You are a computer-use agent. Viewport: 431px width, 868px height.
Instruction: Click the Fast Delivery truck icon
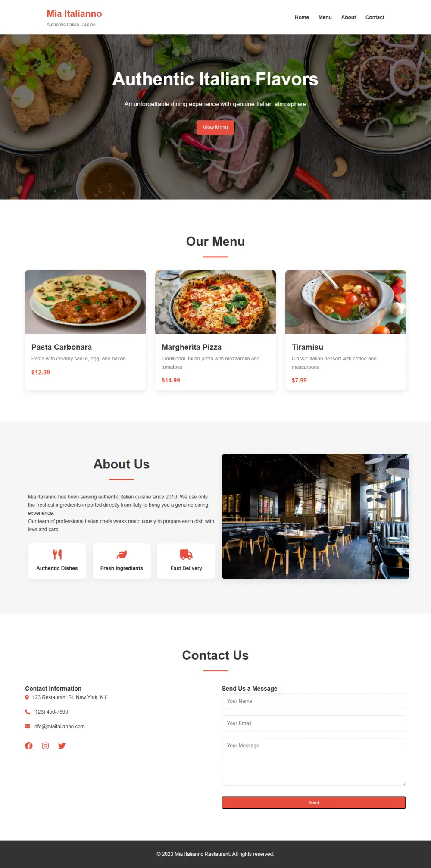click(x=186, y=555)
